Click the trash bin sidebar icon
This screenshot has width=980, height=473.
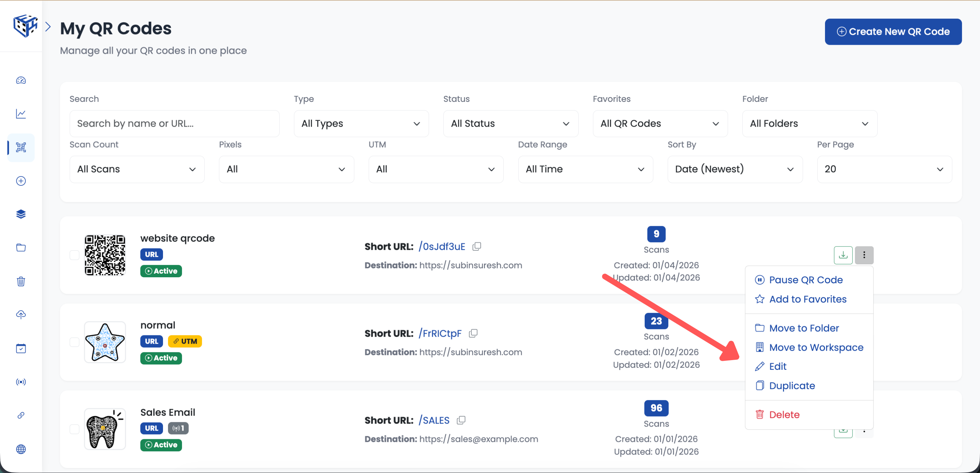[21, 281]
